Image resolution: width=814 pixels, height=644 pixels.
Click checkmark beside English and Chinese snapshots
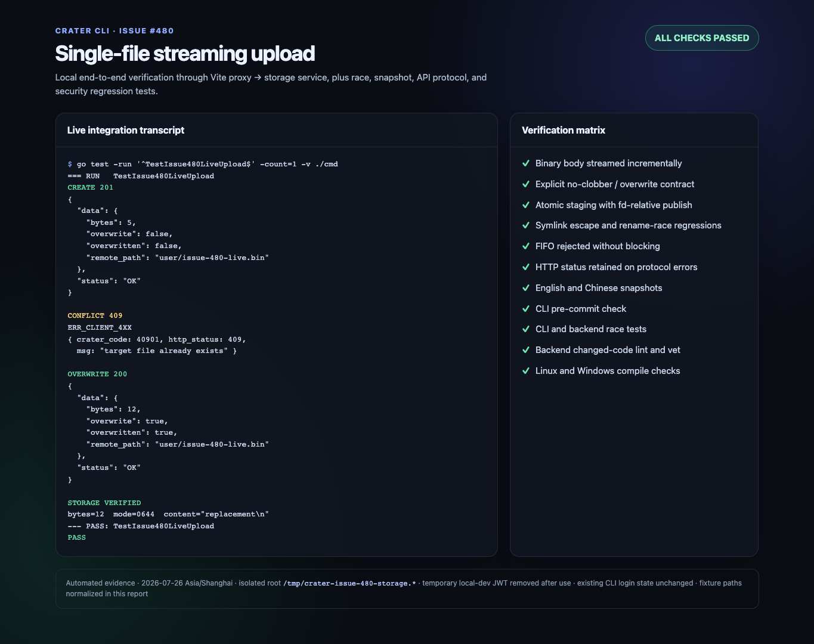tap(526, 288)
